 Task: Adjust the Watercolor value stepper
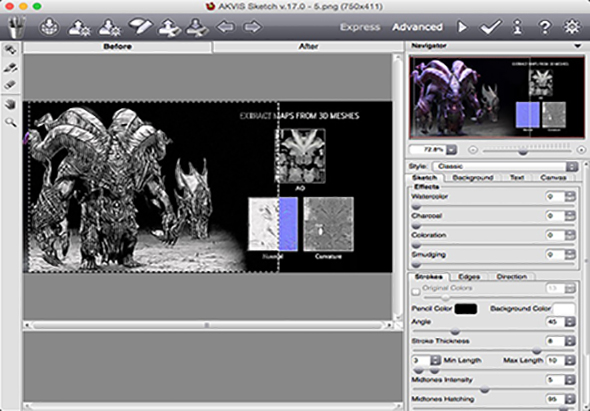(x=570, y=196)
